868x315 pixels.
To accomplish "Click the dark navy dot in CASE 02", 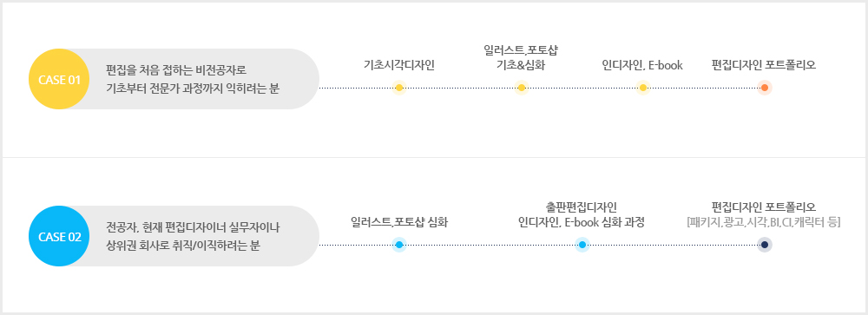I will click(x=765, y=245).
